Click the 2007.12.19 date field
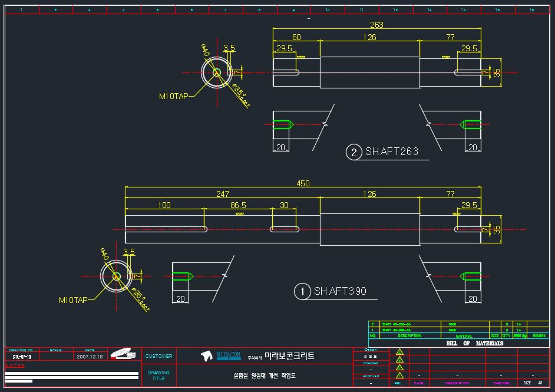Image resolution: width=555 pixels, height=392 pixels. coord(90,357)
